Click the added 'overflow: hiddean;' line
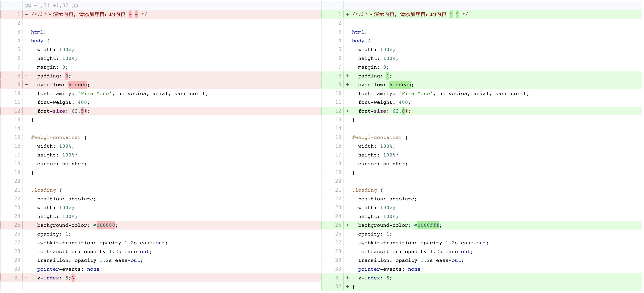Viewport: 644px width, 293px height. click(482, 84)
